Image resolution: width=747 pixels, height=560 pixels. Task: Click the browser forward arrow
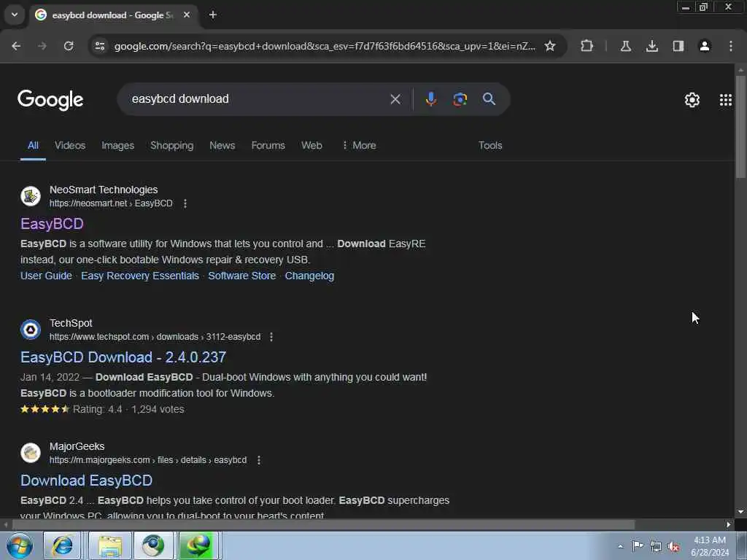[42, 46]
